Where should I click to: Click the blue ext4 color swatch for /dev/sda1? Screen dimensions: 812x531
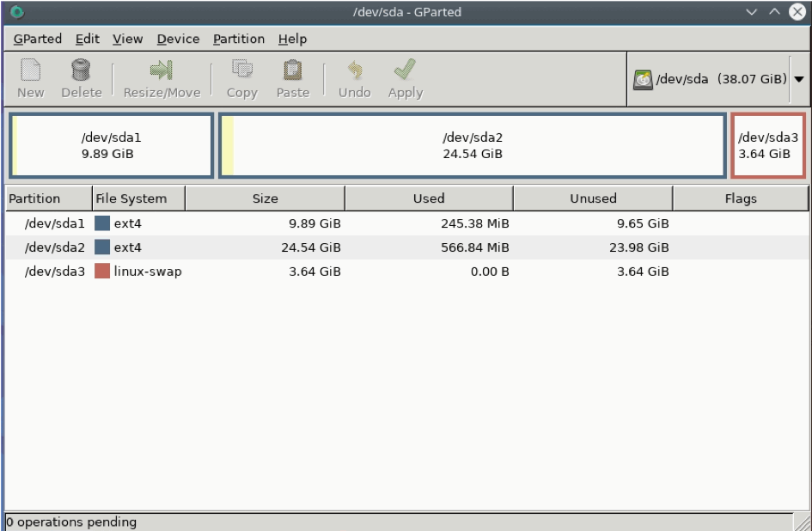click(102, 223)
